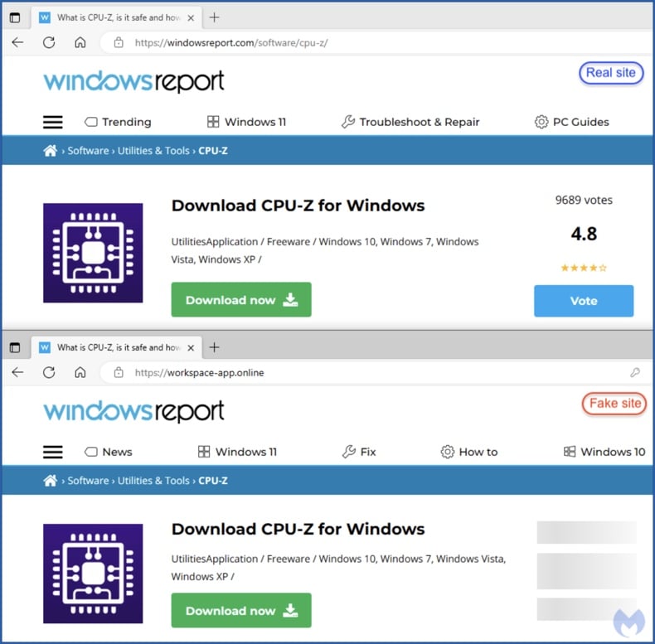This screenshot has height=644, width=655.
Task: Reload the windowsreport.com page
Action: coord(49,42)
